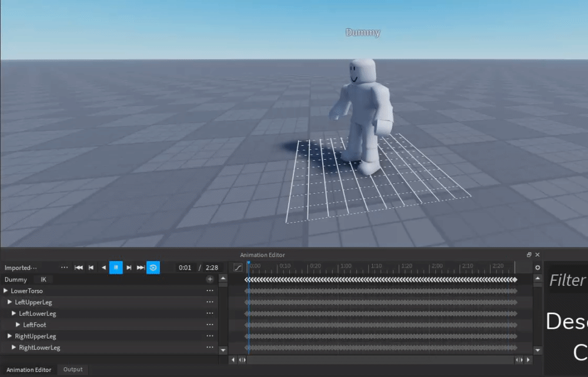Switch to Animation Editor tab
588x377 pixels.
pyautogui.click(x=29, y=369)
